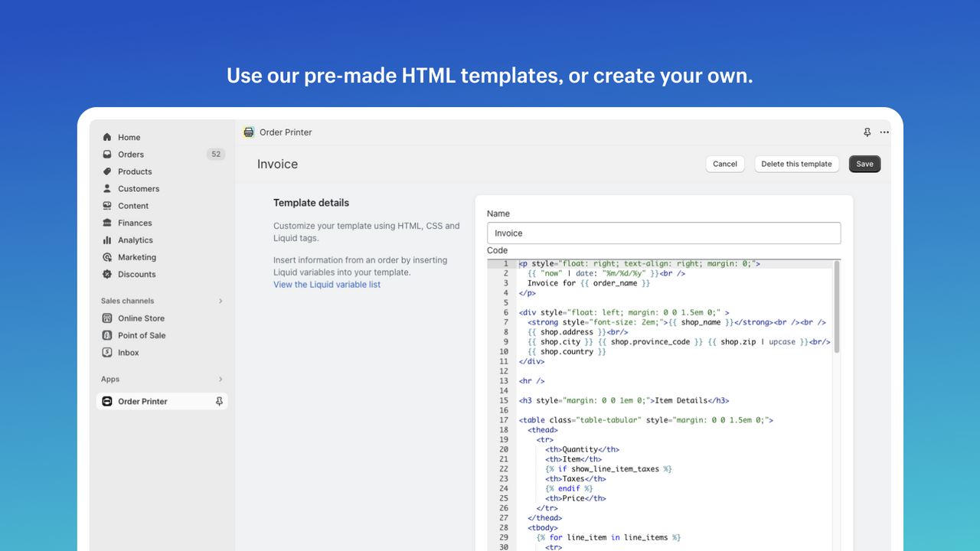The height and width of the screenshot is (551, 980).
Task: Open the more actions ellipsis menu
Action: (x=884, y=132)
